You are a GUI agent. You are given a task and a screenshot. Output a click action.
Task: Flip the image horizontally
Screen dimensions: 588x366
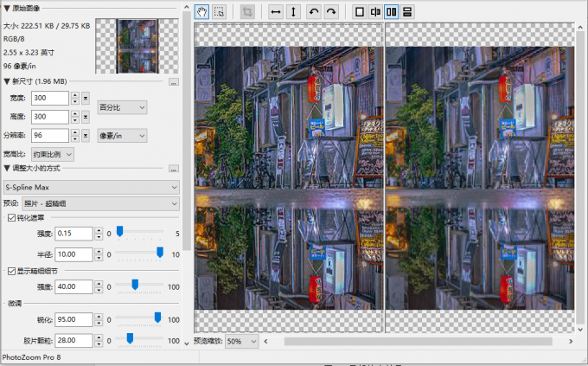(x=276, y=12)
